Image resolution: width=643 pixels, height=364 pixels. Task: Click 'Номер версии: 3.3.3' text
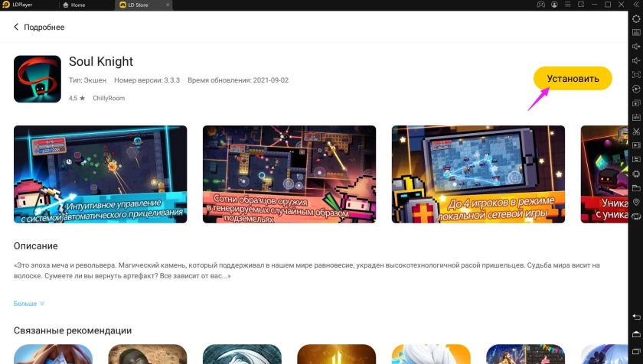click(147, 80)
